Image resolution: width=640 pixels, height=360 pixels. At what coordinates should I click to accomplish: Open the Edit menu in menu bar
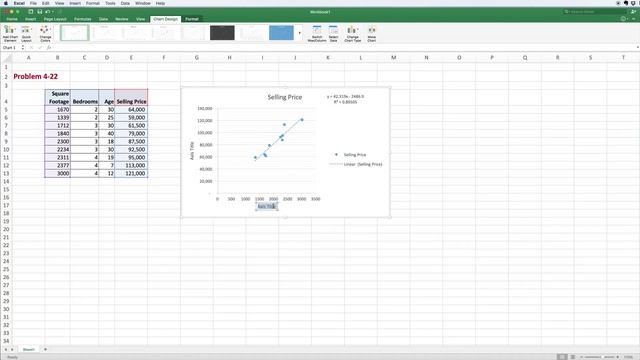[x=46, y=3]
